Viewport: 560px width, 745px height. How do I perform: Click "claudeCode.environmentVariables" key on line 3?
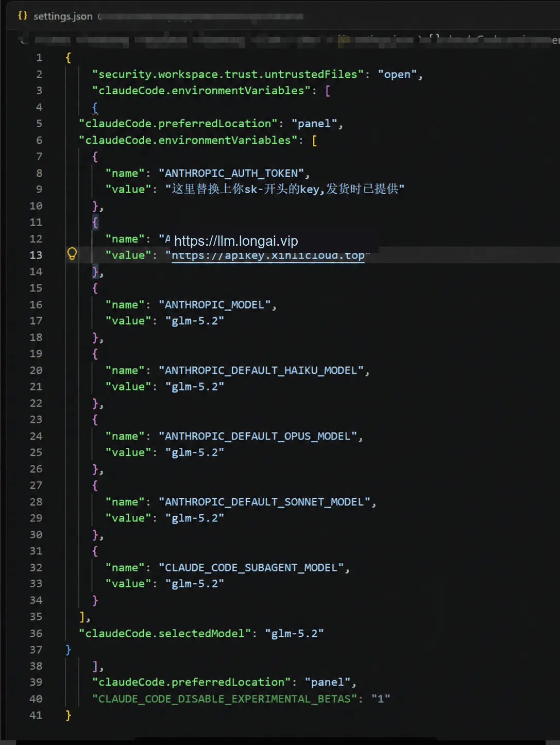coord(201,90)
